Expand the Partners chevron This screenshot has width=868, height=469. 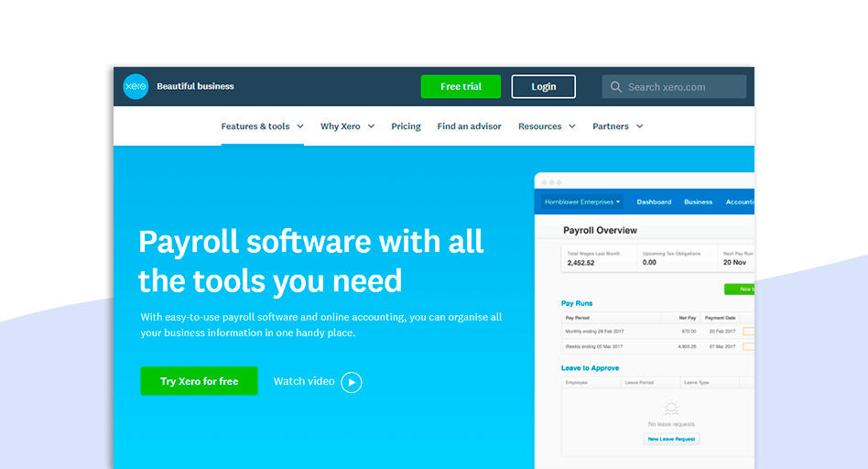[639, 126]
